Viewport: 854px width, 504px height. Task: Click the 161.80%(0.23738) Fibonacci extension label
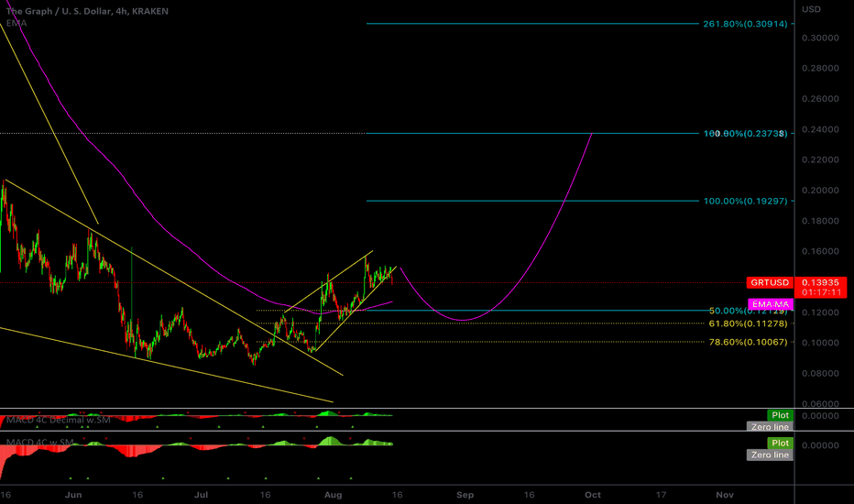coord(745,134)
